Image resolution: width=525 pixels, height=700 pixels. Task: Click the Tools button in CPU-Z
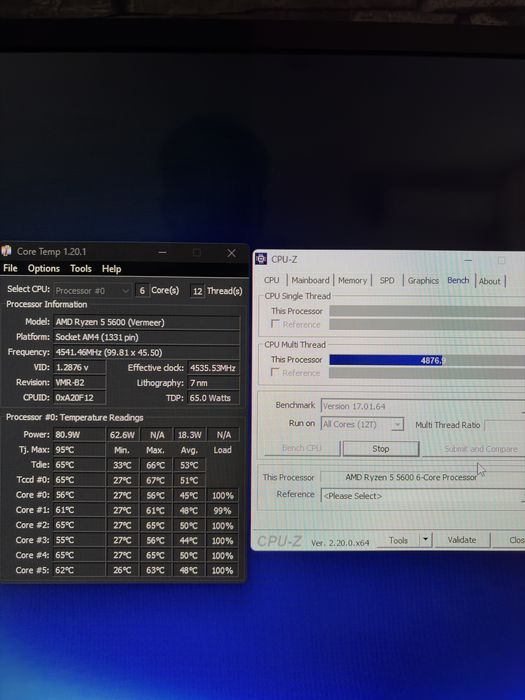398,540
